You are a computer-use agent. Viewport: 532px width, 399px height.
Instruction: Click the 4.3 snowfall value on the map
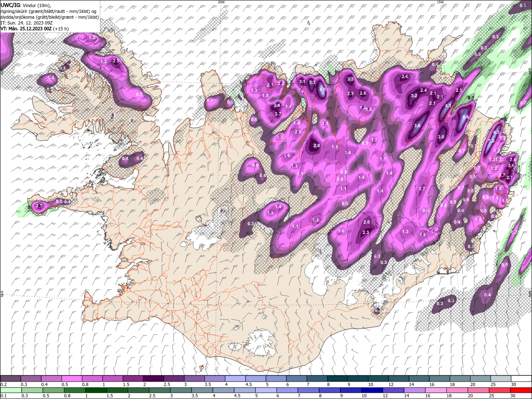[x=496, y=133]
